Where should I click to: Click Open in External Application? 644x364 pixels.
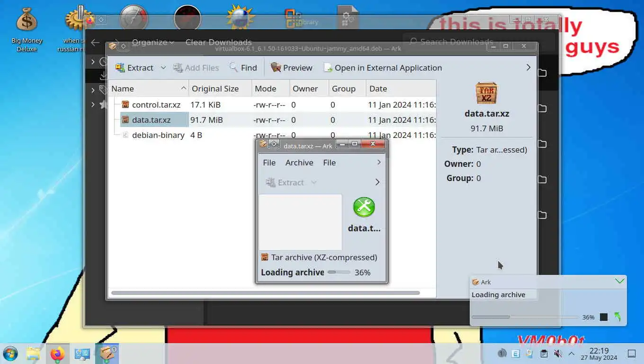pos(382,68)
